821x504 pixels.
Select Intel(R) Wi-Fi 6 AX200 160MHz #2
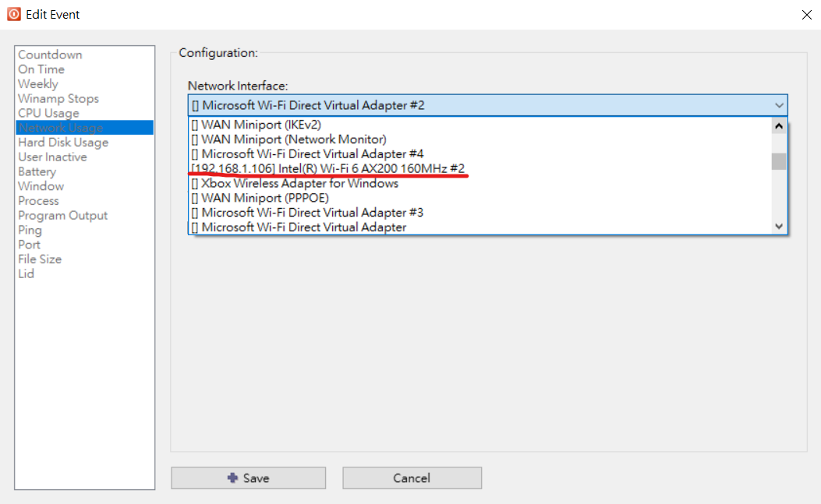click(x=480, y=168)
